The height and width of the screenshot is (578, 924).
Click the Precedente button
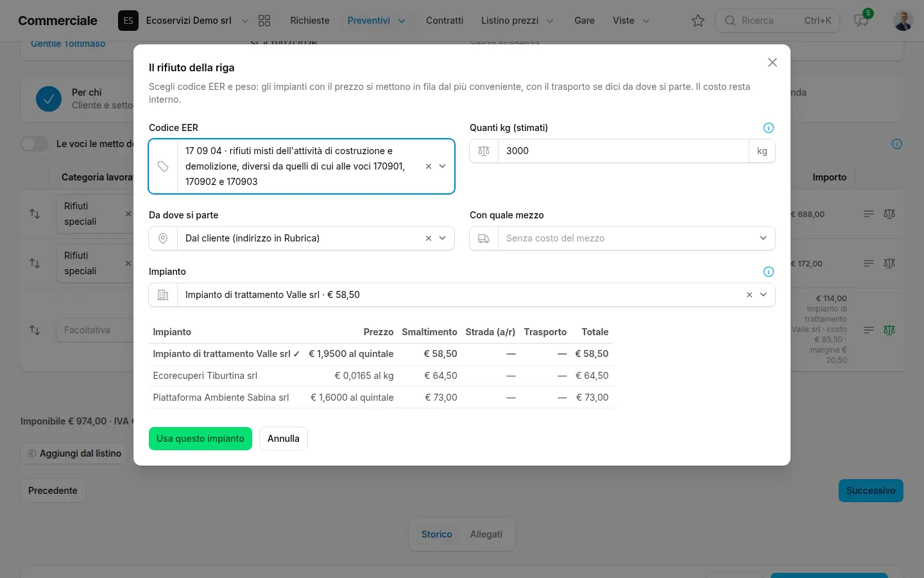pyautogui.click(x=53, y=491)
